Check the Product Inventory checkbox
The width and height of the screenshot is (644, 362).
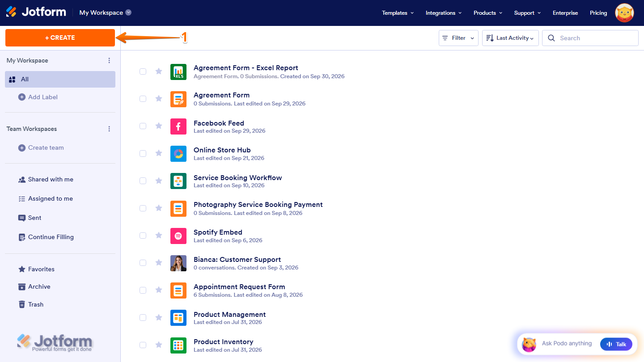(x=143, y=345)
